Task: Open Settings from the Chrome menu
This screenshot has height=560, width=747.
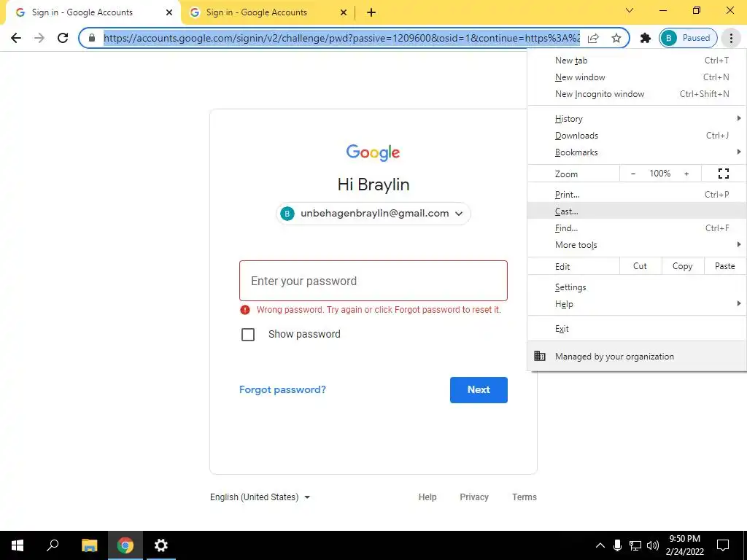Action: (637, 287)
